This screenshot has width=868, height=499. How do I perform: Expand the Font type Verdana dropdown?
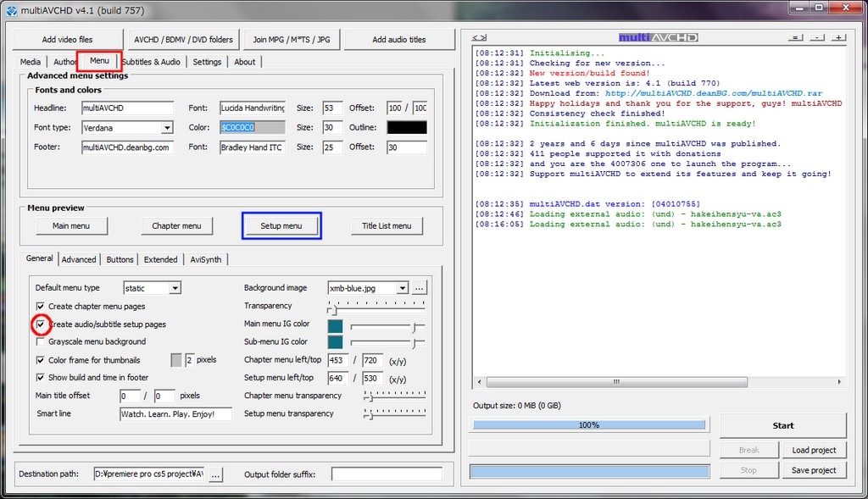tap(167, 128)
